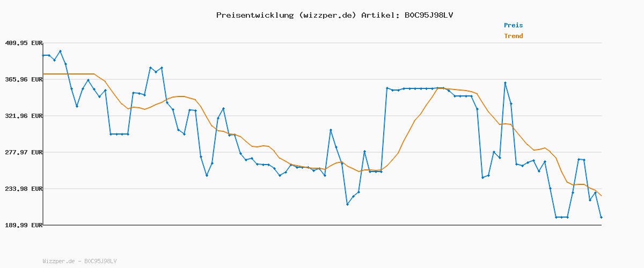Image resolution: width=644 pixels, height=268 pixels.
Task: Click the right end of the orange trend line
Action: [x=601, y=196]
